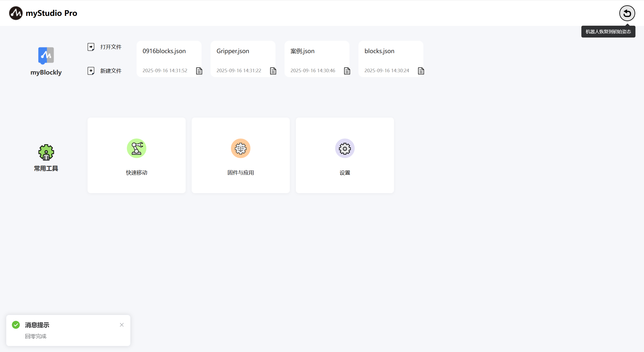The image size is (644, 352).
Task: Open recent file 0916blocks.json
Action: click(164, 51)
